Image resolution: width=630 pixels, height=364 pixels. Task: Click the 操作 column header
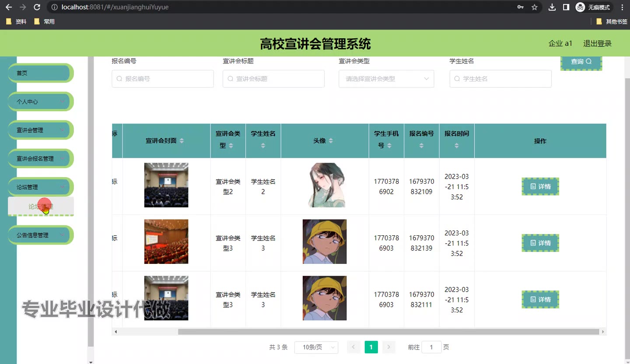[x=540, y=141]
